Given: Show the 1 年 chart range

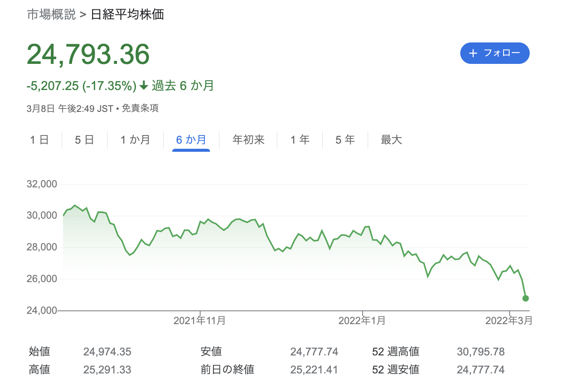Looking at the screenshot, I should pos(300,140).
